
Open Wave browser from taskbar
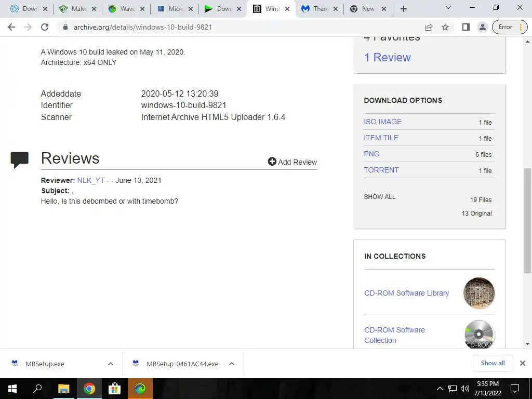[140, 389]
